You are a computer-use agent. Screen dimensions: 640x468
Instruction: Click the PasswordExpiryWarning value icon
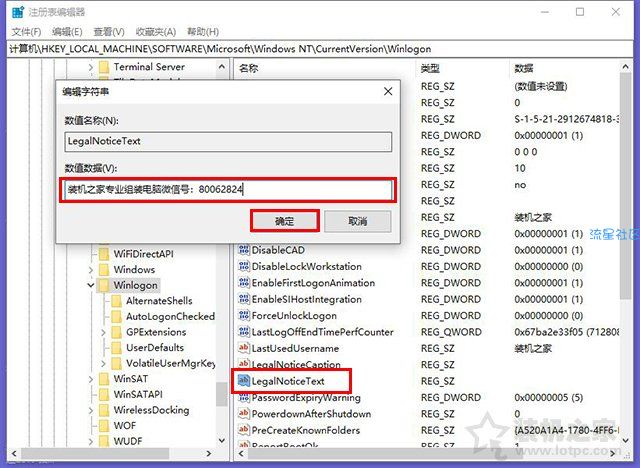(x=244, y=397)
